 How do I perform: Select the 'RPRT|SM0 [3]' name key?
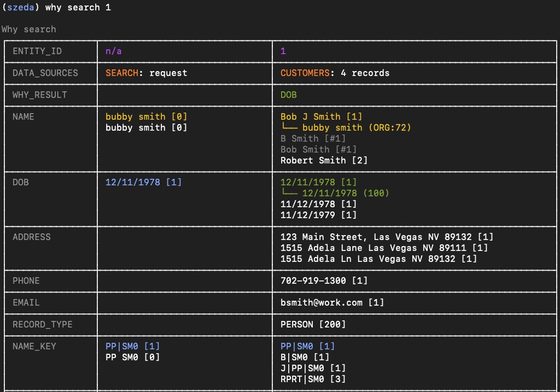point(313,379)
